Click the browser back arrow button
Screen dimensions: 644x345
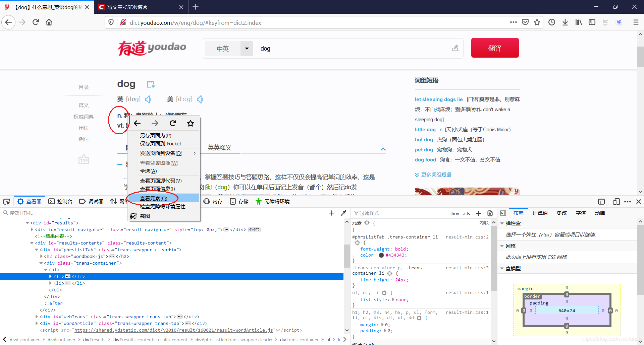8,22
